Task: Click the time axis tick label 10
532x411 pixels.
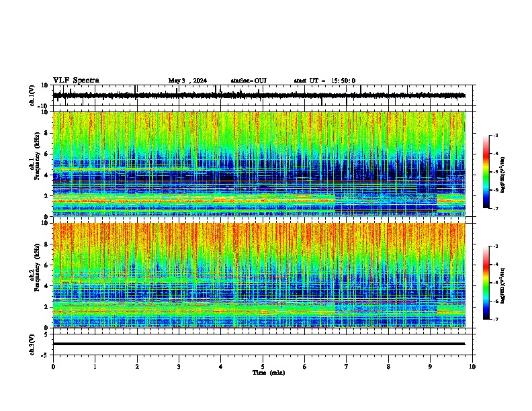Action: [x=472, y=367]
